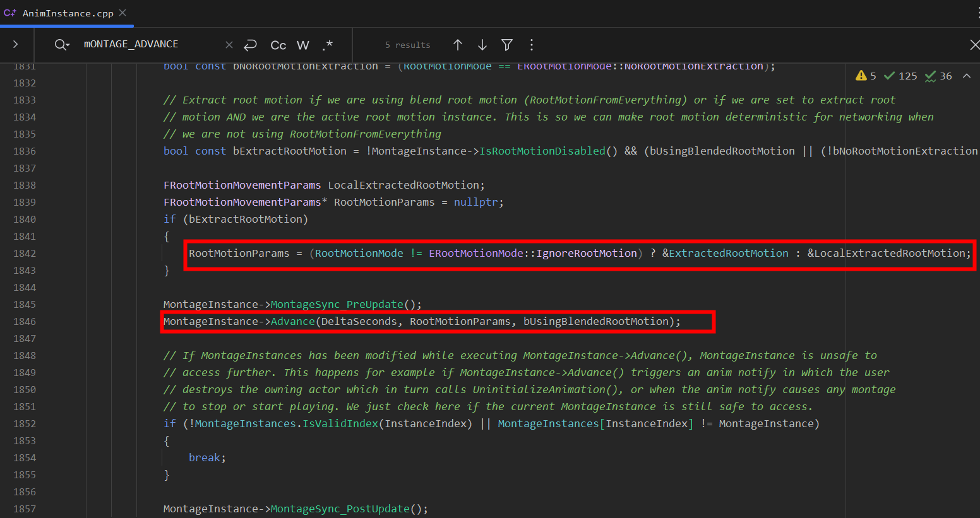Go to next search occurrence

(482, 45)
